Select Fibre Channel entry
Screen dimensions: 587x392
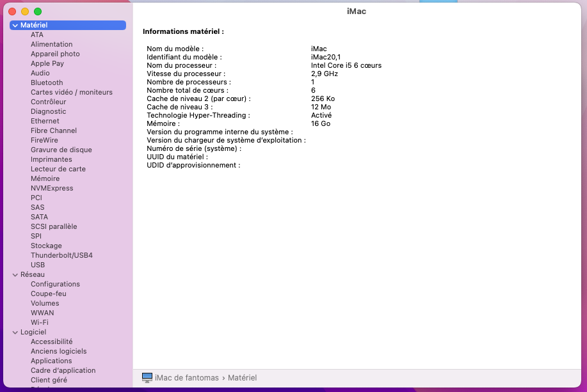[x=54, y=130]
